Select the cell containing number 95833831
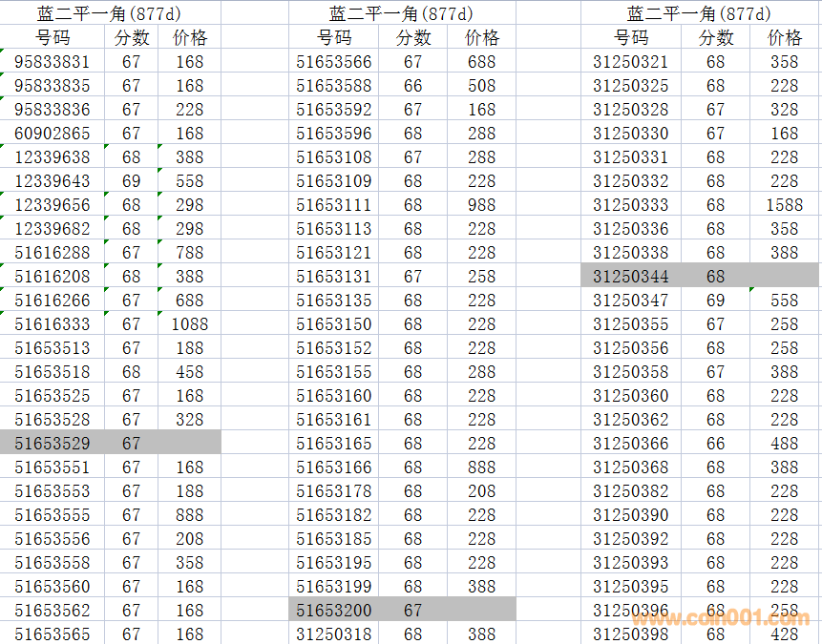Screen dimensions: 822x644 [53, 62]
